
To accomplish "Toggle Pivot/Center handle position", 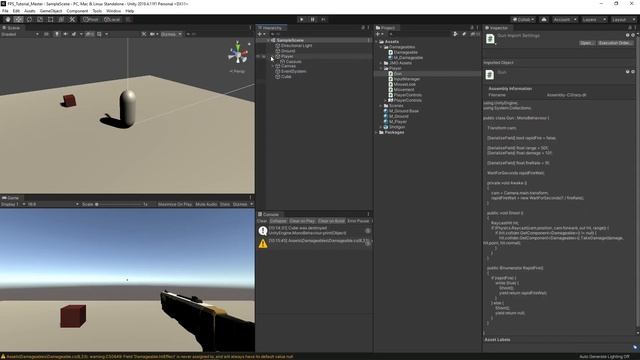I will [91, 20].
